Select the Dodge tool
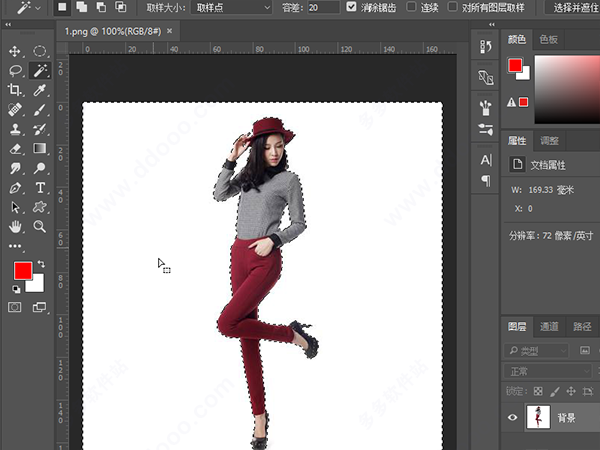This screenshot has height=450, width=600. tap(39, 168)
